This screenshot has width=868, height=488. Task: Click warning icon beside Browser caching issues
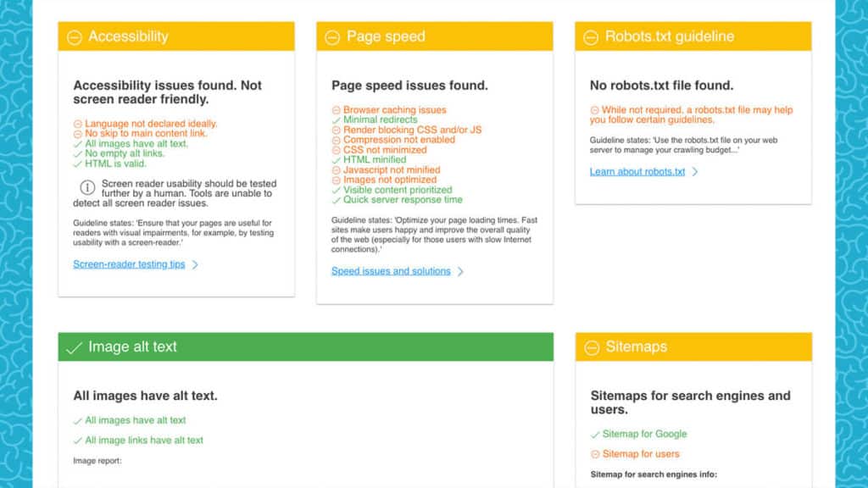coord(336,110)
